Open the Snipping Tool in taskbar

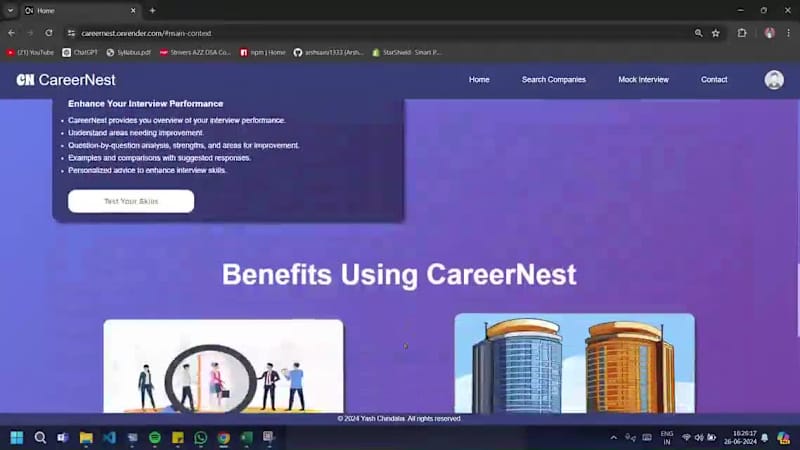(x=269, y=437)
